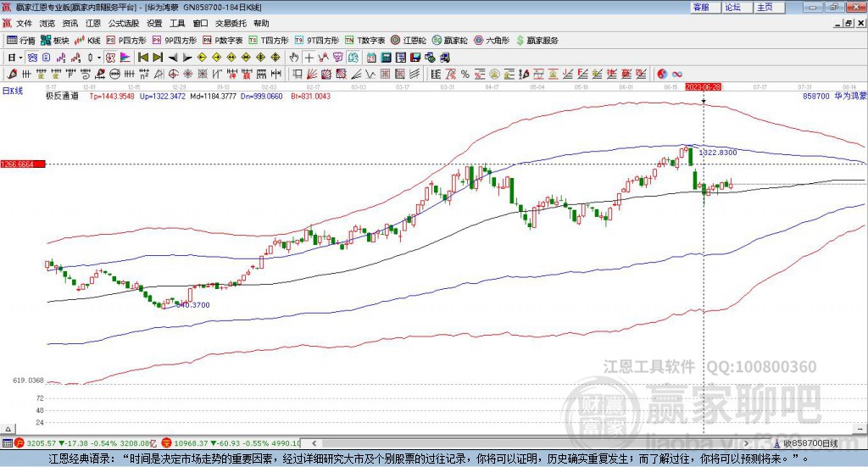868x467 pixels.
Task: Click the highlighted 2023-06-28 date marker
Action: [x=703, y=87]
